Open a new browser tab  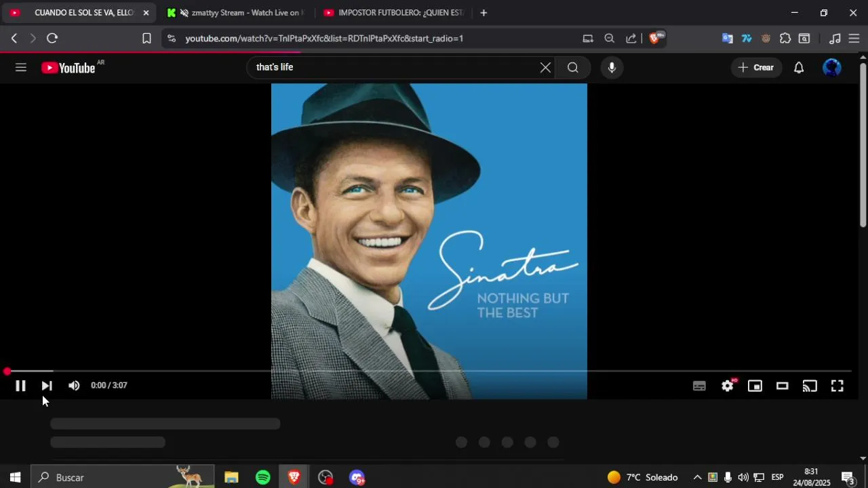[484, 13]
